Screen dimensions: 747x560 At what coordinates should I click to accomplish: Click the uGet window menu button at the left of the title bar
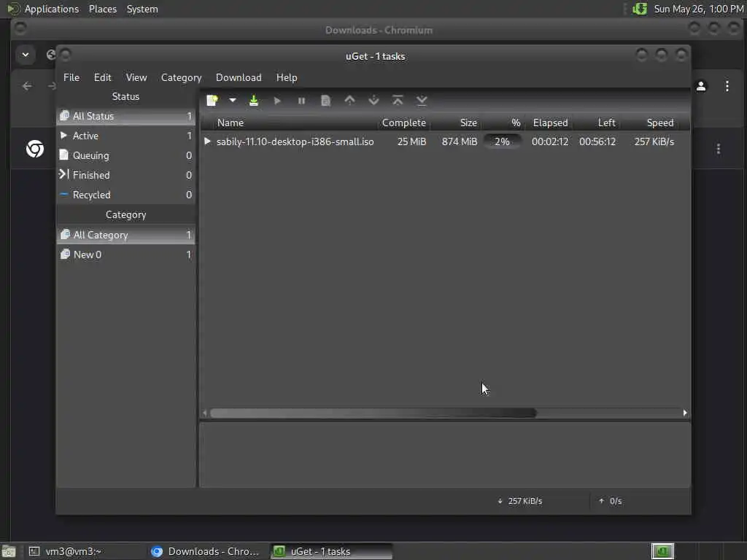tap(66, 55)
